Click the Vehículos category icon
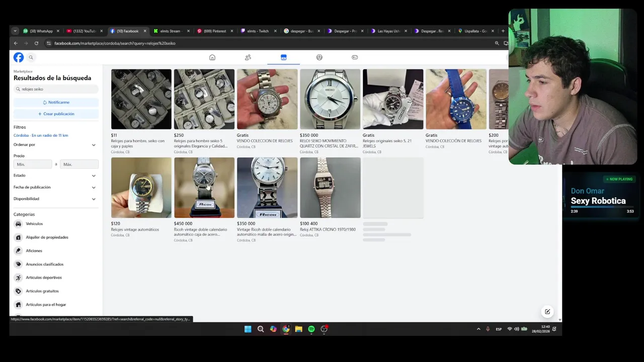The image size is (644, 362). pos(19,224)
